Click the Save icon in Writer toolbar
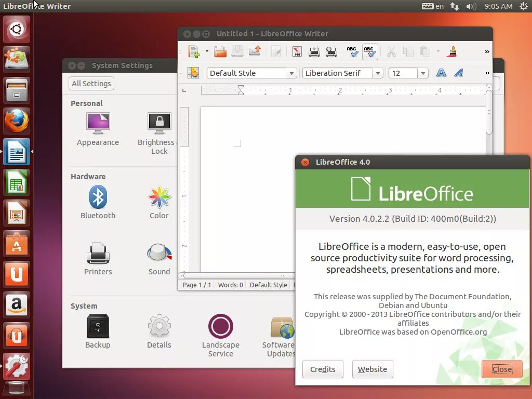 click(x=237, y=51)
